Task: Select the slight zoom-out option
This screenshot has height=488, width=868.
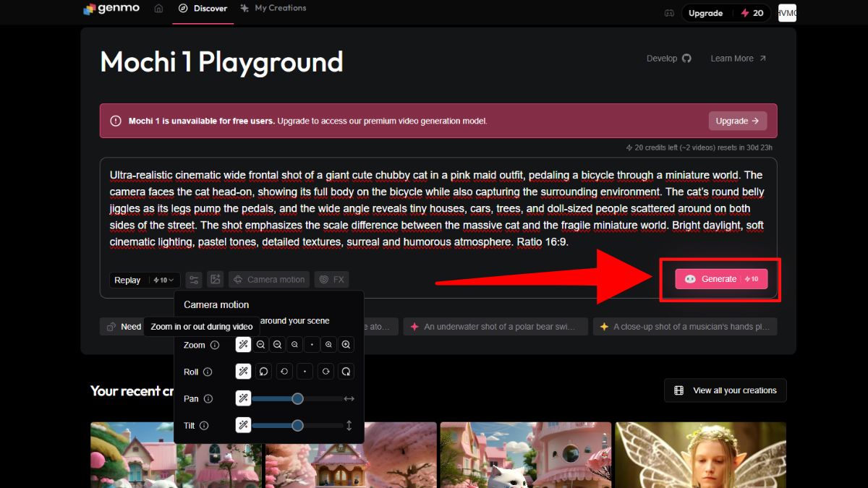Action: (294, 345)
